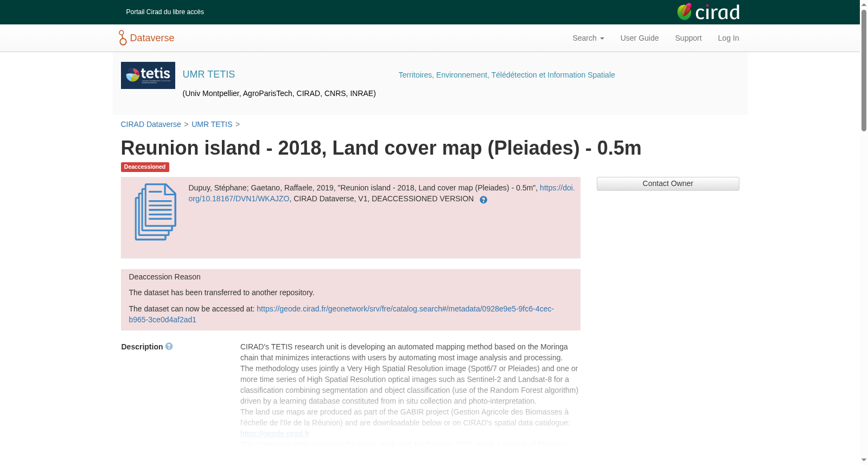Click the Dataverse logo icon
Image resolution: width=868 pixels, height=465 pixels.
tap(123, 38)
